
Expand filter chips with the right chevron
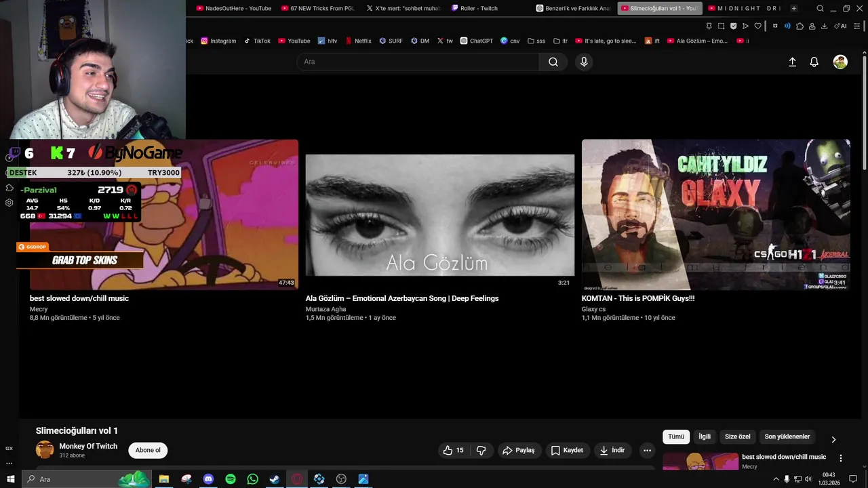click(833, 439)
